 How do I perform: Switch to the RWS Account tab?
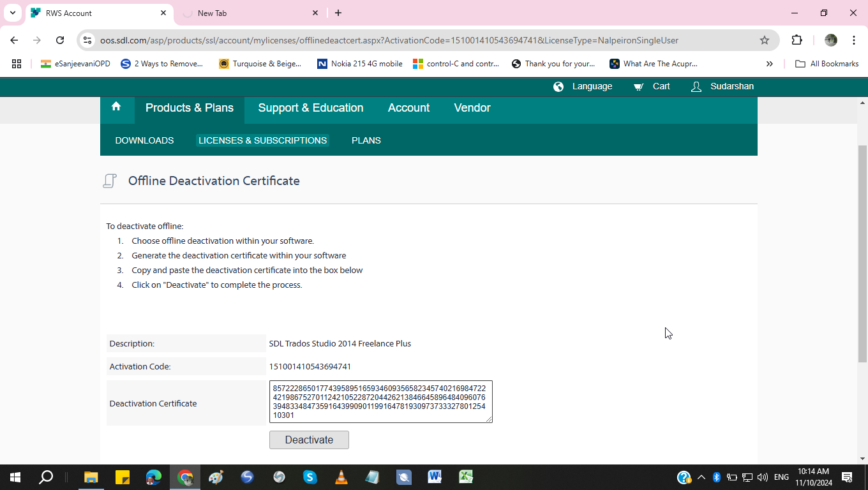click(x=99, y=13)
